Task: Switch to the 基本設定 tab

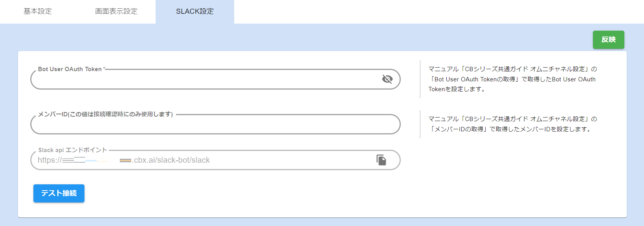Action: tap(38, 11)
